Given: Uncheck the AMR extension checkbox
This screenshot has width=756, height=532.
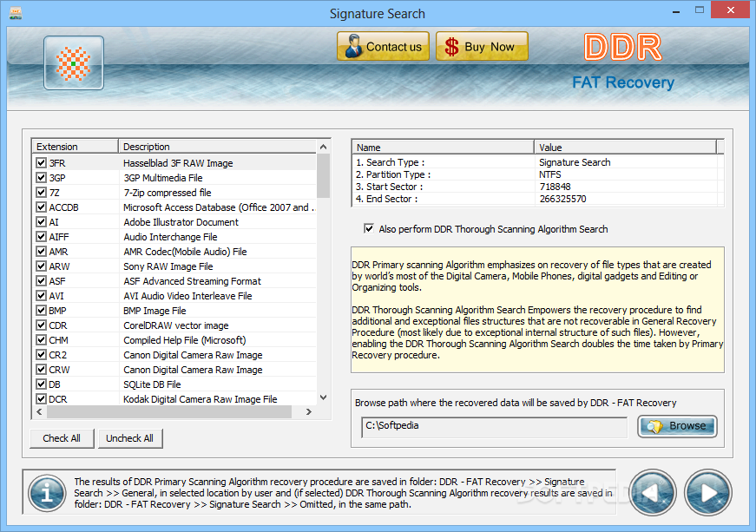Looking at the screenshot, I should coord(42,252).
